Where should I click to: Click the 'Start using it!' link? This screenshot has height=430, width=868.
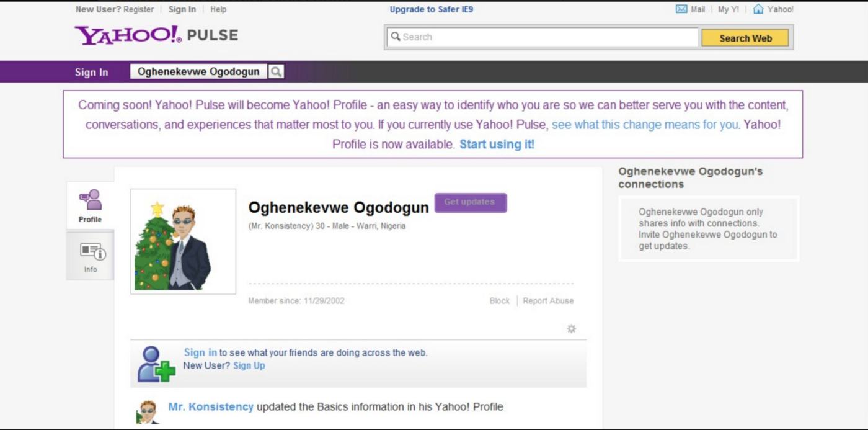[x=497, y=145]
